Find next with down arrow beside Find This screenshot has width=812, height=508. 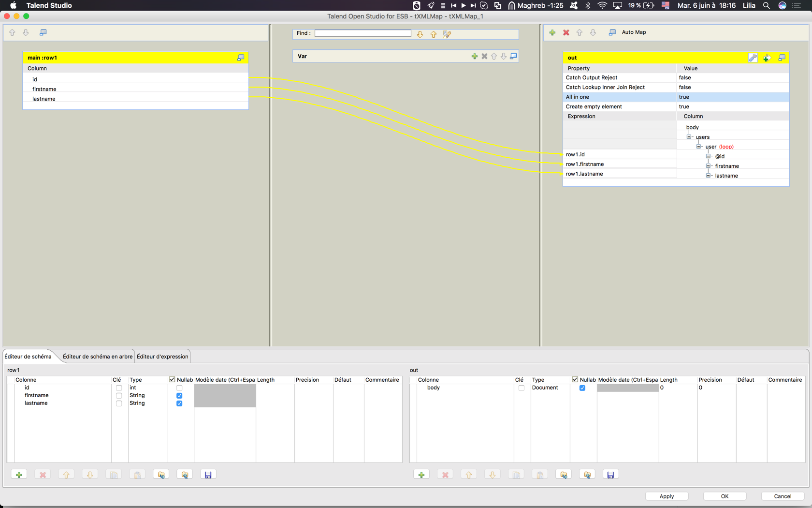[x=420, y=34]
